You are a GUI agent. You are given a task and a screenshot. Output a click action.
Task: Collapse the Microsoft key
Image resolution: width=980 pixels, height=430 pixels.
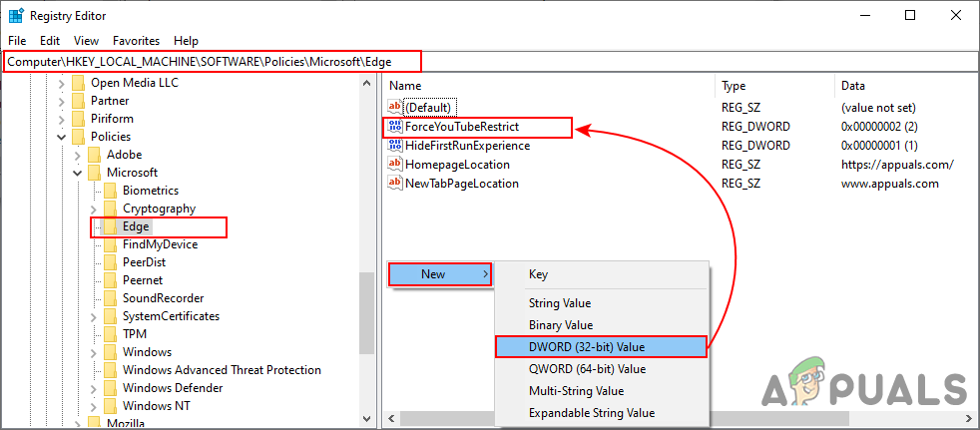pyautogui.click(x=78, y=173)
